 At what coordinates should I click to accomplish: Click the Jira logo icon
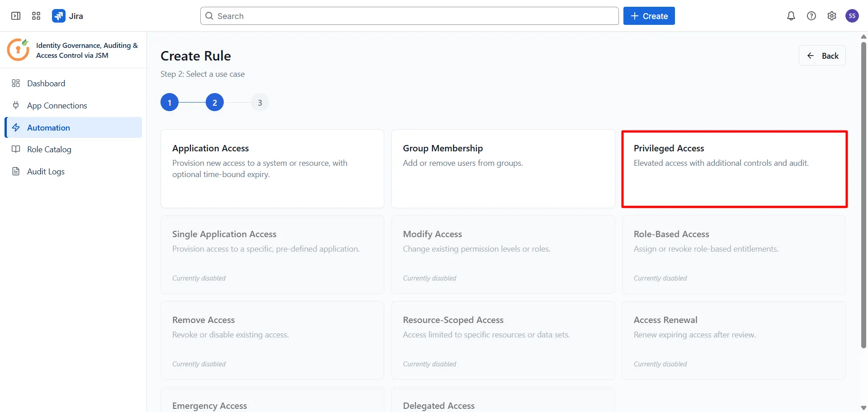(59, 16)
